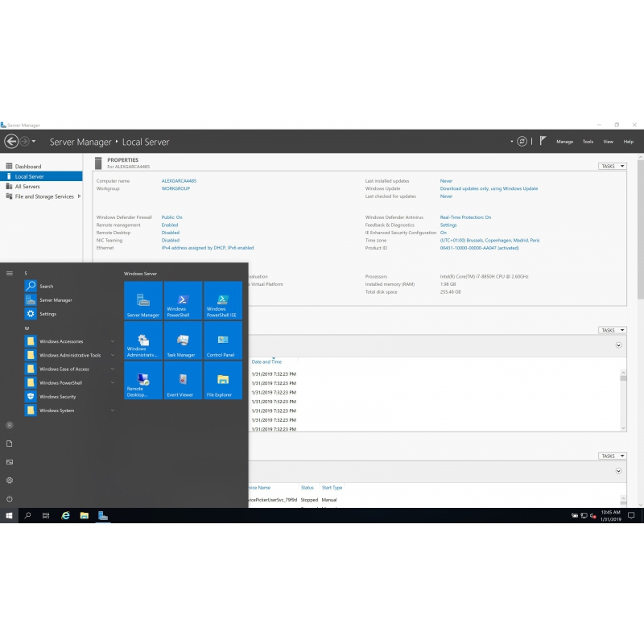644x644 pixels.
Task: Expand the Windows Administrative Tools folder
Action: tap(70, 355)
